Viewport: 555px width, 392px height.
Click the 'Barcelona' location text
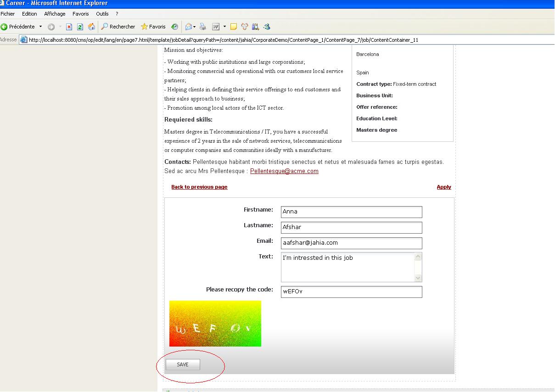pyautogui.click(x=368, y=54)
